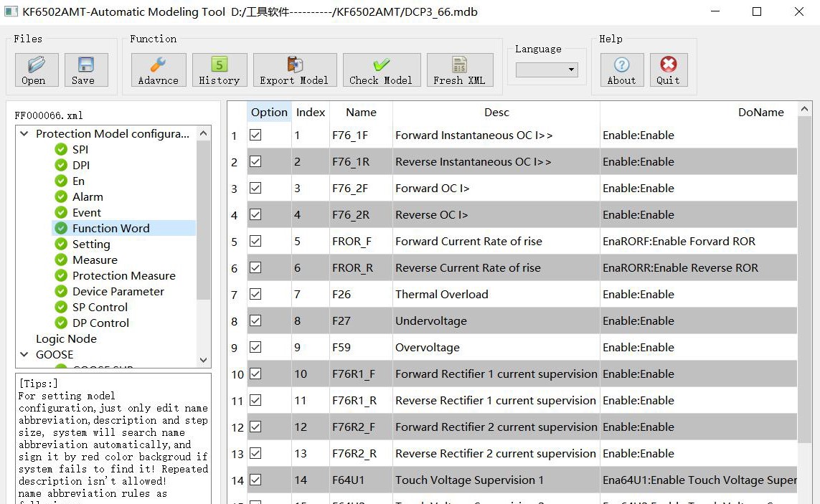The height and width of the screenshot is (504, 820).
Task: Toggle the checkbox for F76_1R row
Action: [255, 161]
